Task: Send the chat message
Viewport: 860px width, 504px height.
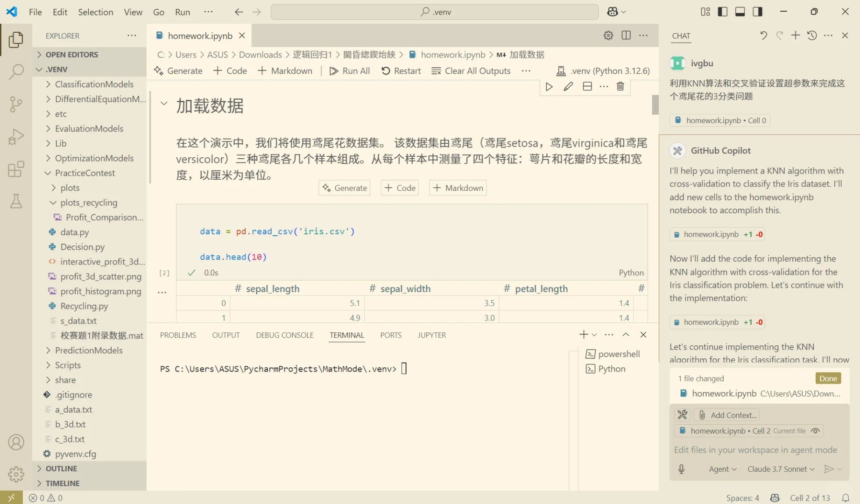Action: point(829,469)
